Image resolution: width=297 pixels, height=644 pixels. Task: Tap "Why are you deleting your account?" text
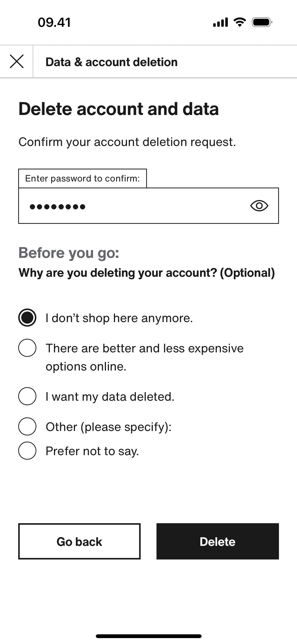coord(146,273)
